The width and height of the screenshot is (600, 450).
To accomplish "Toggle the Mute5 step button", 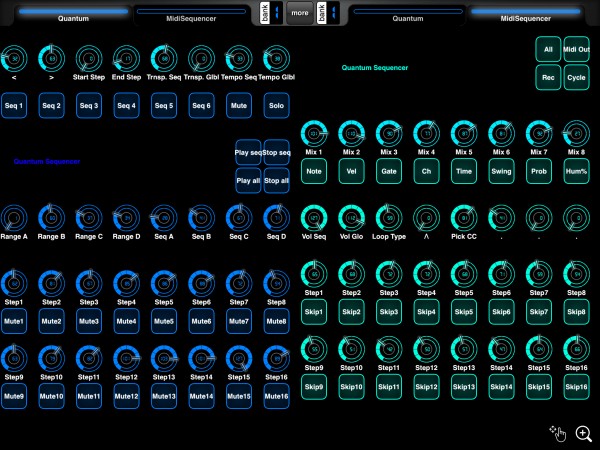I will click(x=164, y=321).
